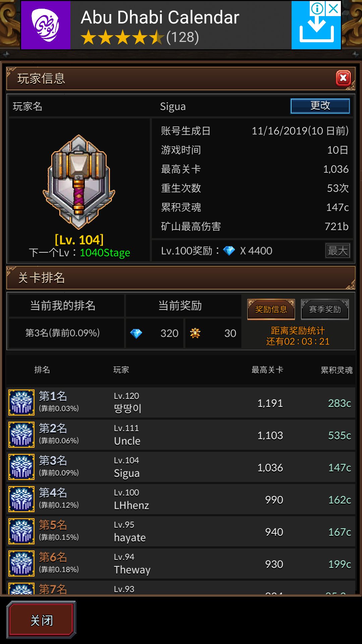Click the Abu Dhabi Calendar ad title
Image resolution: width=362 pixels, height=644 pixels.
pyautogui.click(x=160, y=17)
